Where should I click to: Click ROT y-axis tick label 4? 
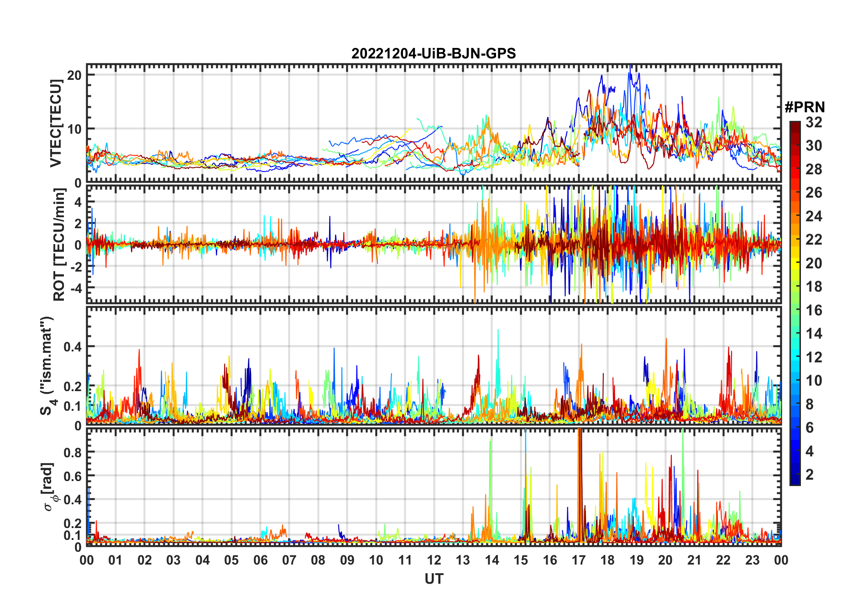[78, 201]
